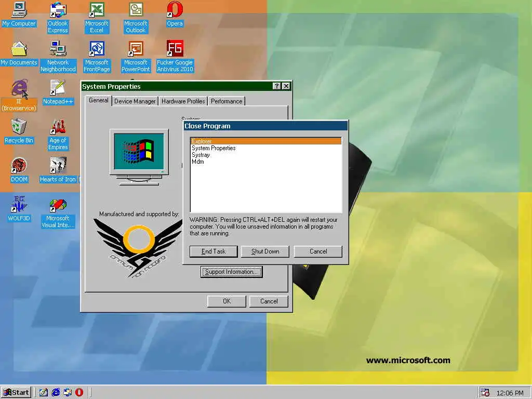Click the Show Desktop quick launch icon

pos(43,392)
